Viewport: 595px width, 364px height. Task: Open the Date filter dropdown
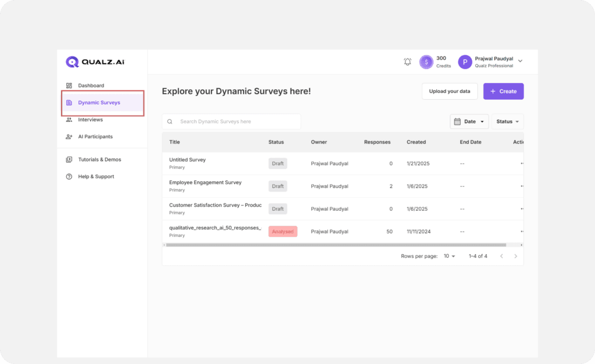point(469,121)
